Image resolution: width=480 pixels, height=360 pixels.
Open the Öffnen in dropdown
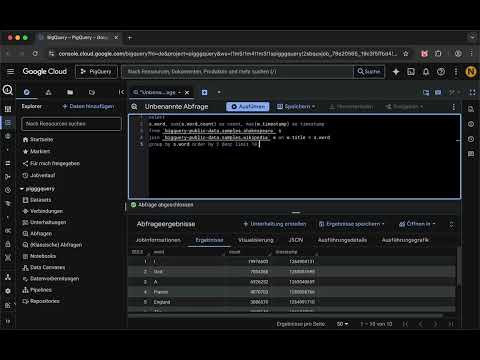tap(417, 224)
